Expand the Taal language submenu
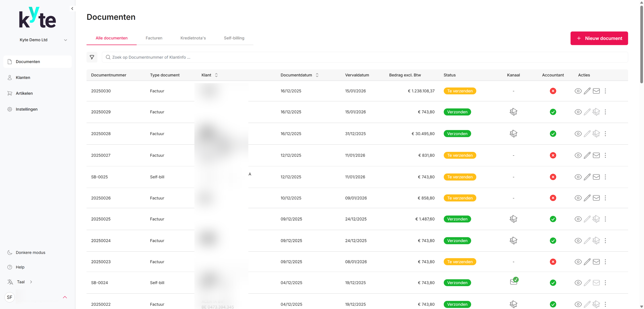The width and height of the screenshot is (644, 309). tap(31, 282)
